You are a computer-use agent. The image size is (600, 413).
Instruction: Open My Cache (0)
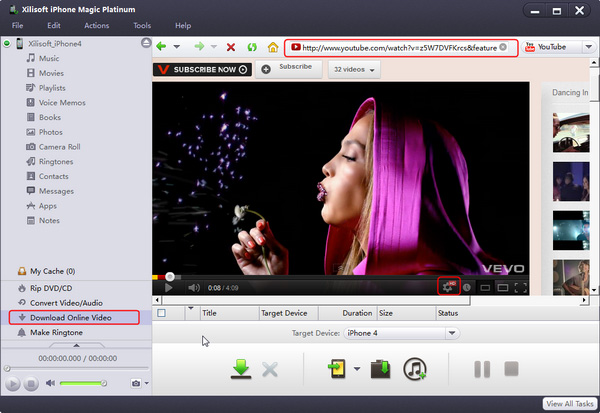pyautogui.click(x=52, y=271)
